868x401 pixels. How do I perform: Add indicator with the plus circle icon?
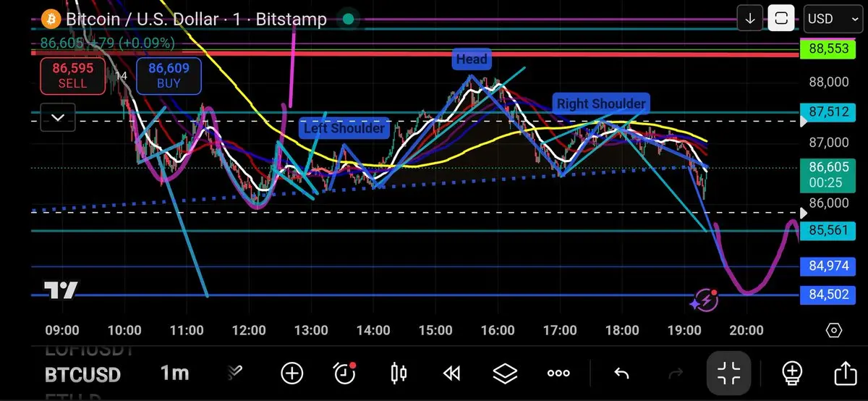[292, 373]
